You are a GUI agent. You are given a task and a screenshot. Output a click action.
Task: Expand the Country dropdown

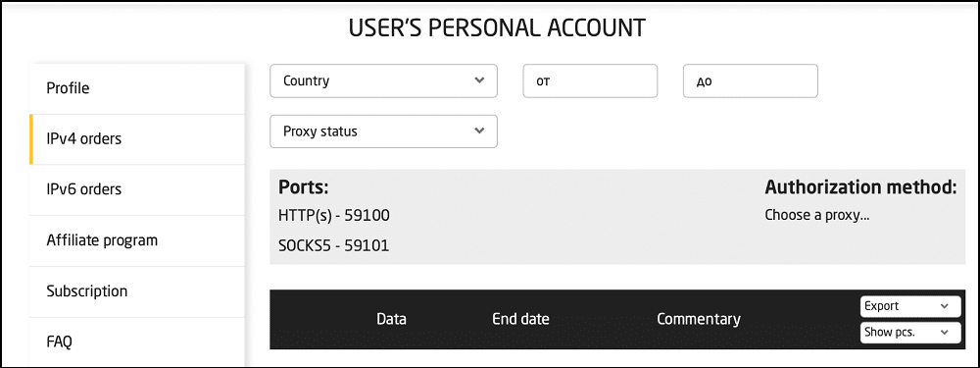384,80
